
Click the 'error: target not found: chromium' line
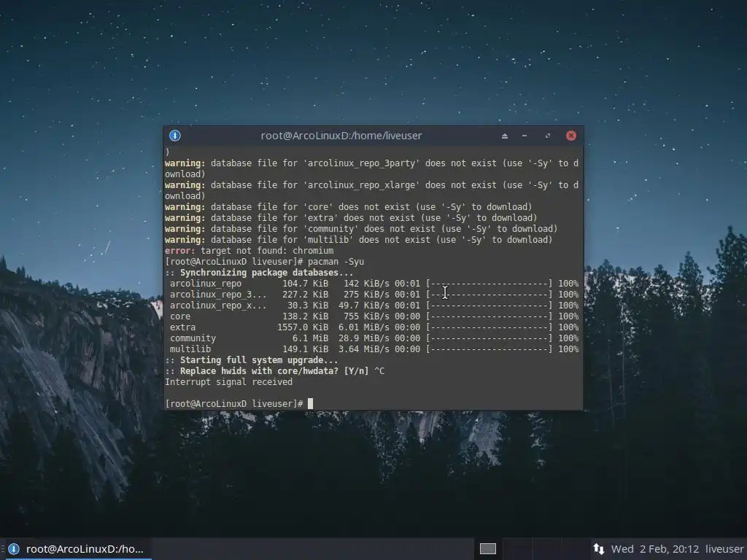[249, 251]
